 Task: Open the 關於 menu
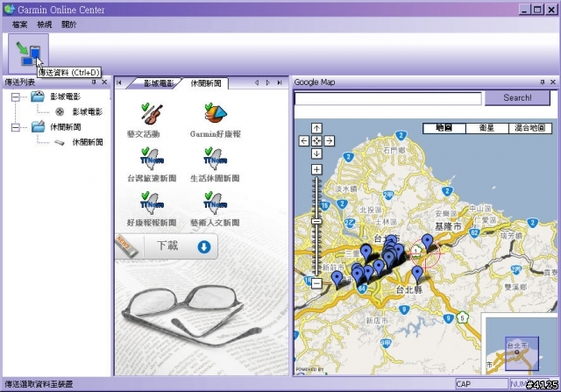click(68, 25)
